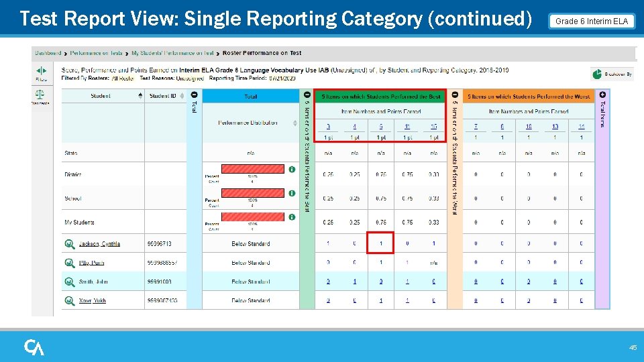The image size is (644, 362).
Task: Click the State row label
Action: (x=70, y=153)
